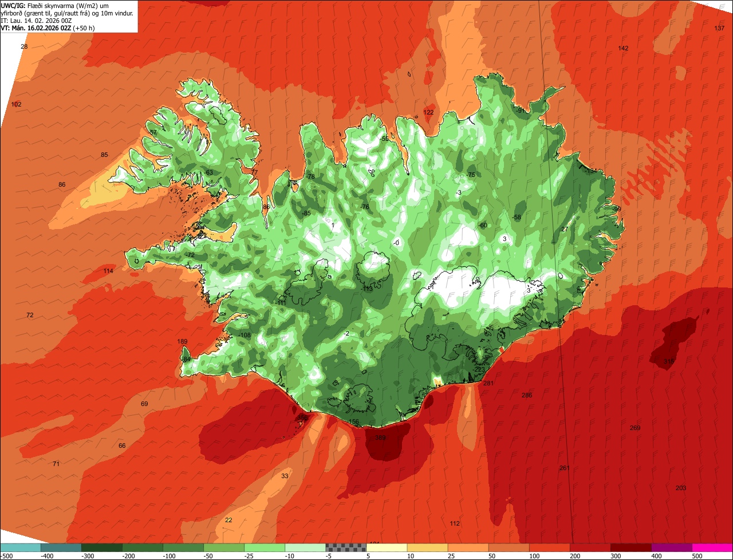Click the map value -134 in the east

point(590,171)
